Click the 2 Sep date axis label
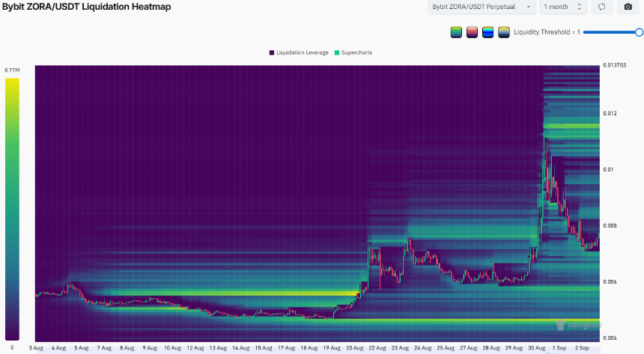 pos(582,348)
